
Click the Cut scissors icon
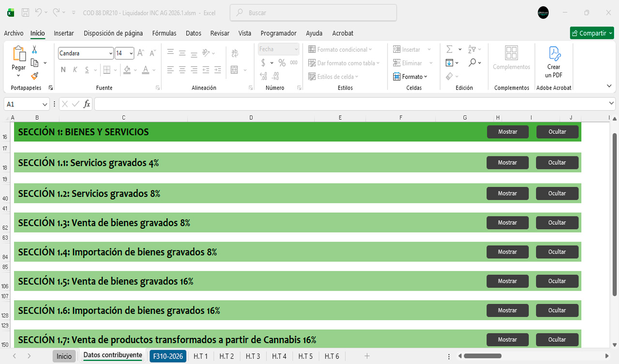click(34, 49)
